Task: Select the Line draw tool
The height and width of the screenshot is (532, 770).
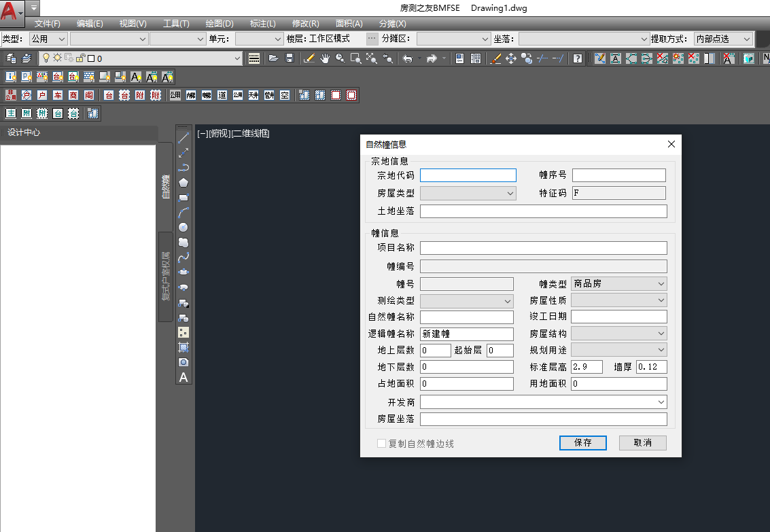Action: 183,139
